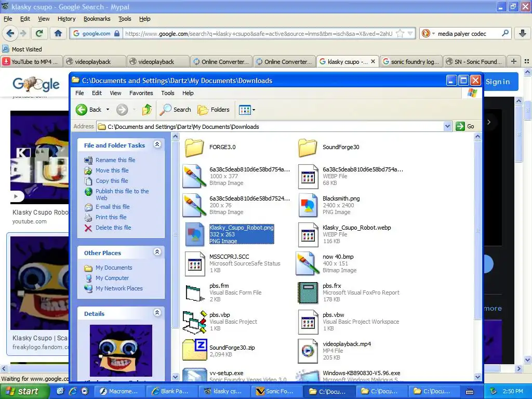Collapse the File and Folder Tasks panel

coord(157,144)
